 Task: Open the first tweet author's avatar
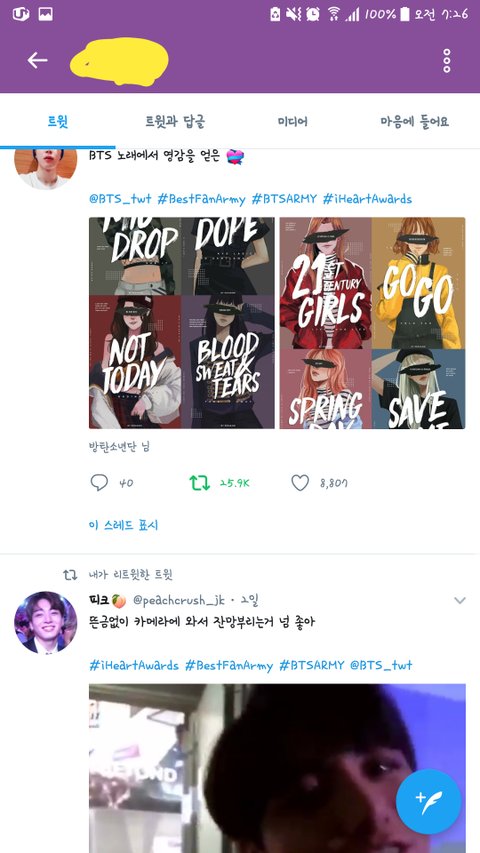(x=45, y=168)
